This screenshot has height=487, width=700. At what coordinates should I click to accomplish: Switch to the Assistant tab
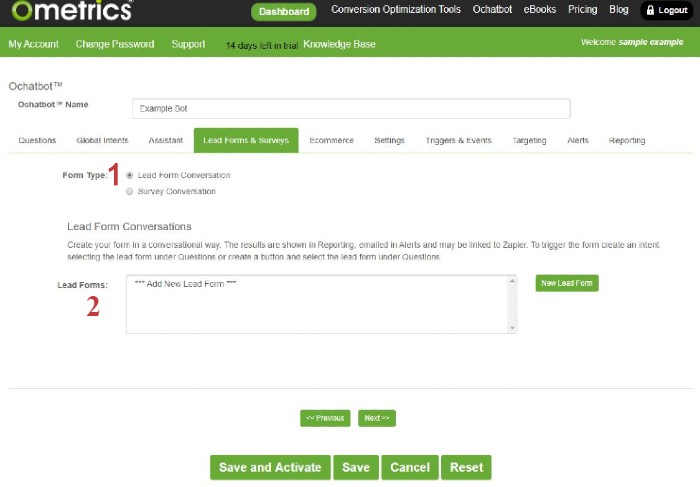point(166,140)
